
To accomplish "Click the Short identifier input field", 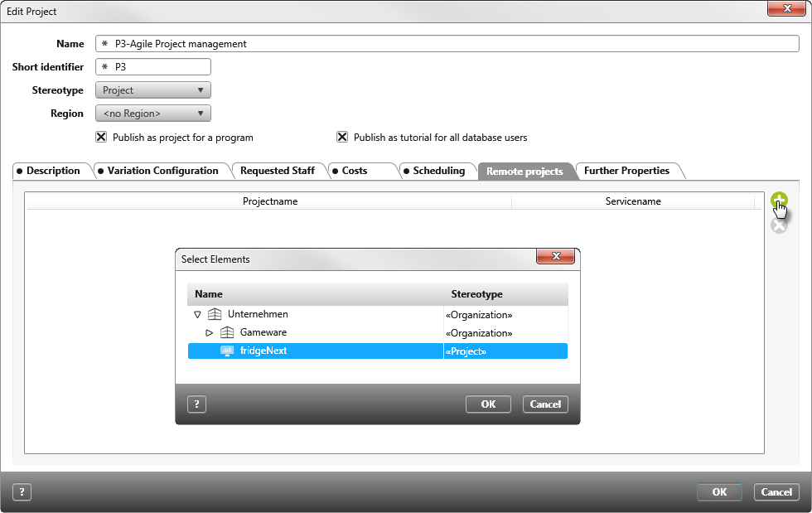I will coord(152,67).
